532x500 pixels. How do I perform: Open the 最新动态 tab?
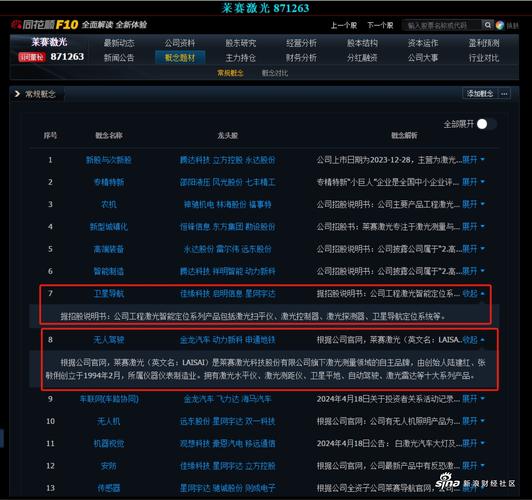point(119,43)
